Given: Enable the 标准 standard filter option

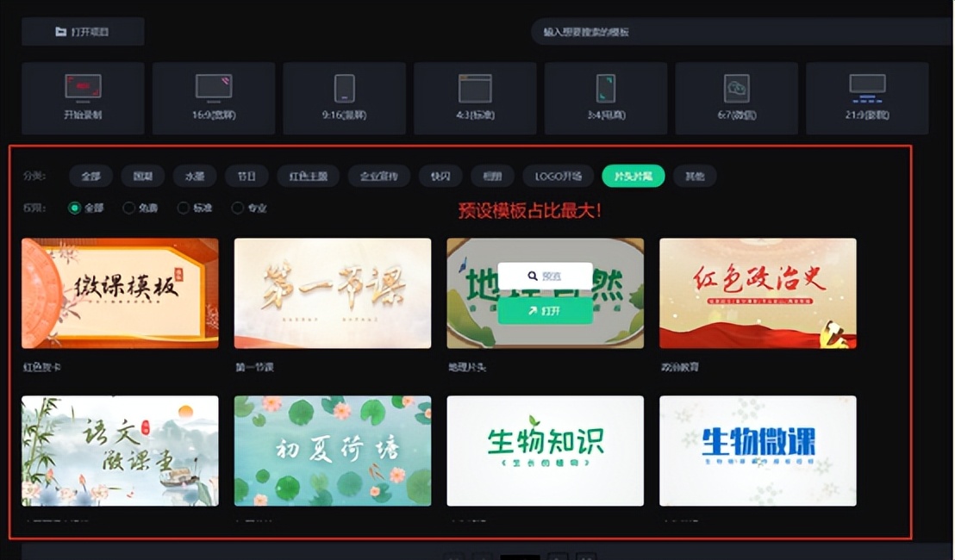Looking at the screenshot, I should click(195, 208).
